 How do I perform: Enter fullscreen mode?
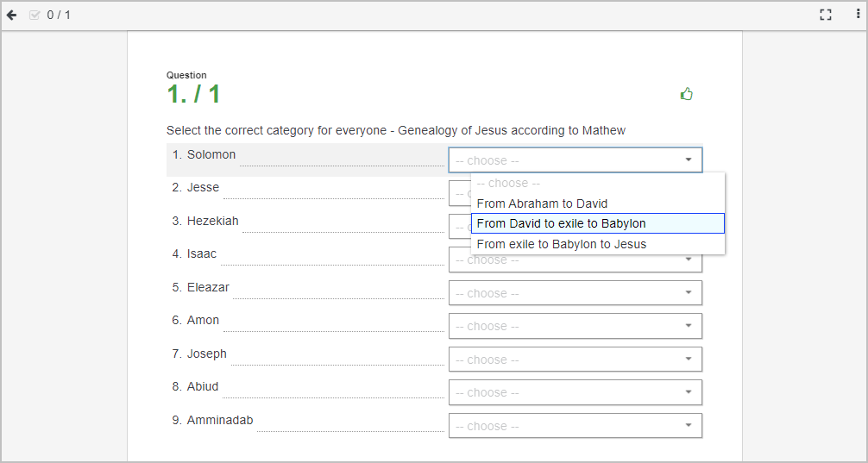click(826, 15)
